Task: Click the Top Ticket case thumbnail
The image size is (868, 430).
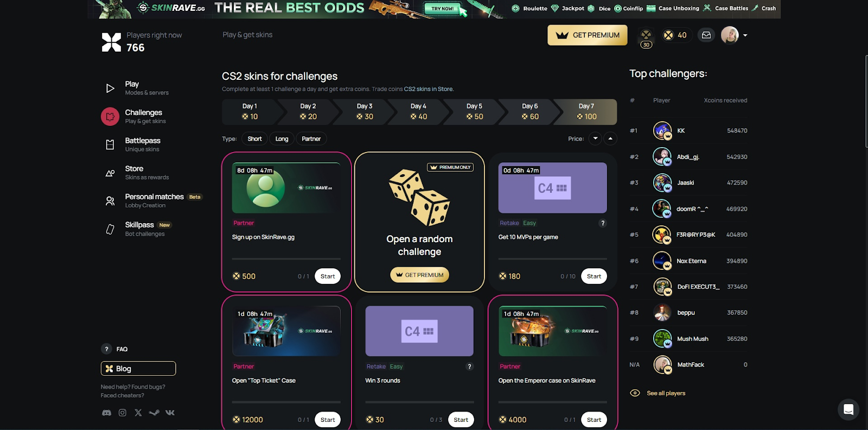Action: (x=286, y=331)
